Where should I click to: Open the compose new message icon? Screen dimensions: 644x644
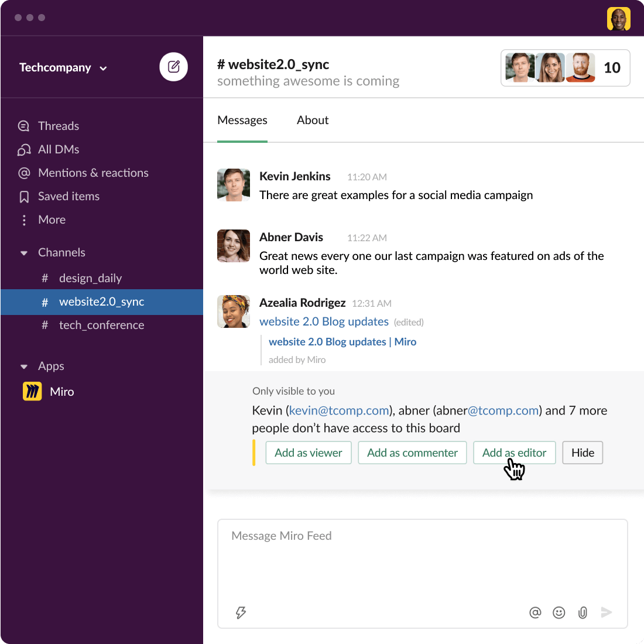click(173, 67)
